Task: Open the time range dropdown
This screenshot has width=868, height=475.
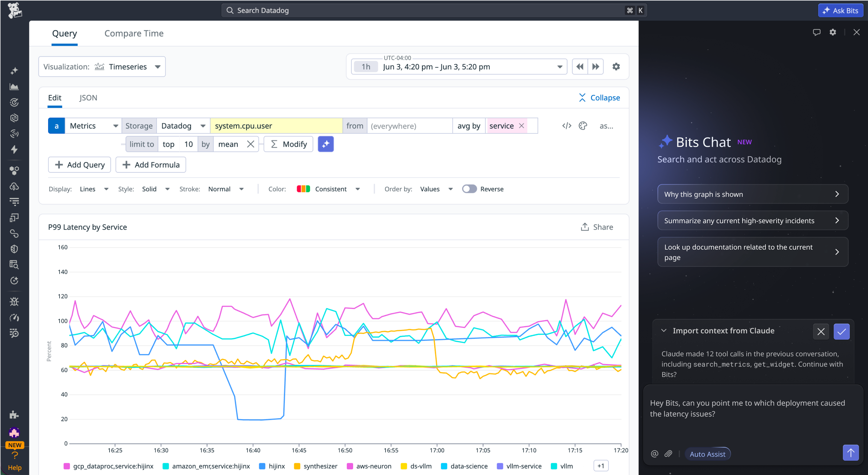Action: click(x=459, y=67)
